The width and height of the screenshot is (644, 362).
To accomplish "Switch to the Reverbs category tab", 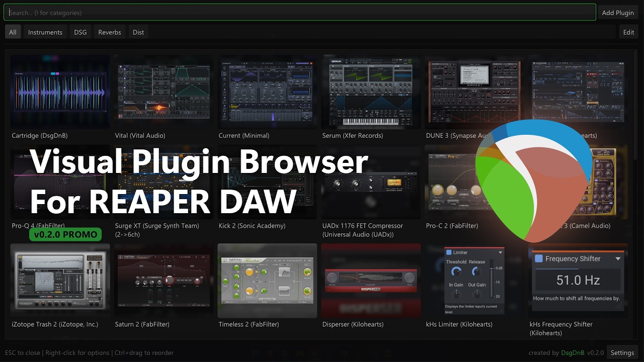I will [x=110, y=32].
